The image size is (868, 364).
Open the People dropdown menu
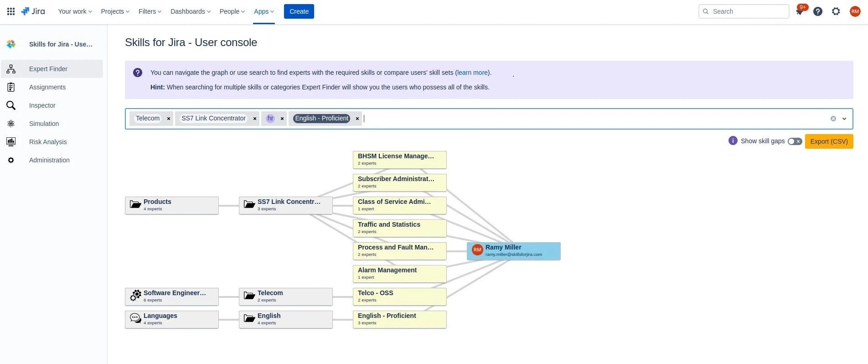coord(232,11)
